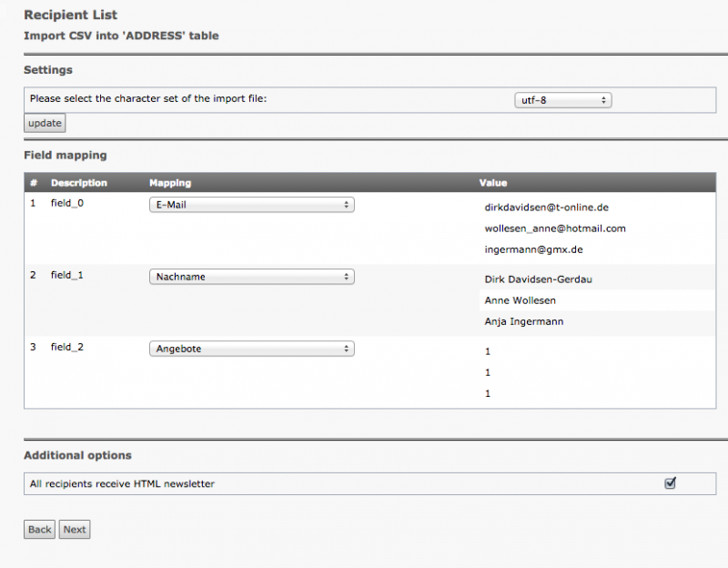Select the ingermann@gmx.de value
Image resolution: width=728 pixels, height=568 pixels.
533,249
